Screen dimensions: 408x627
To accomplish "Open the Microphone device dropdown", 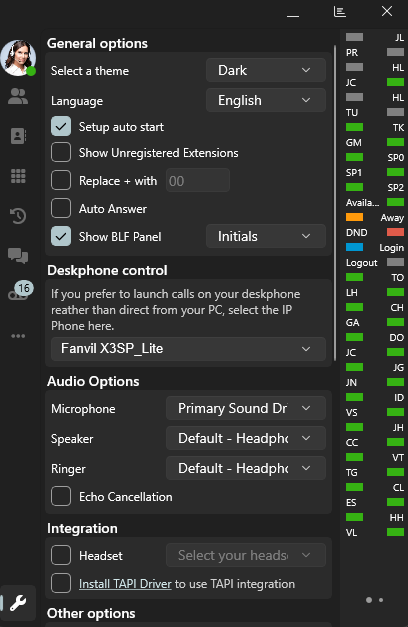I will tap(246, 408).
